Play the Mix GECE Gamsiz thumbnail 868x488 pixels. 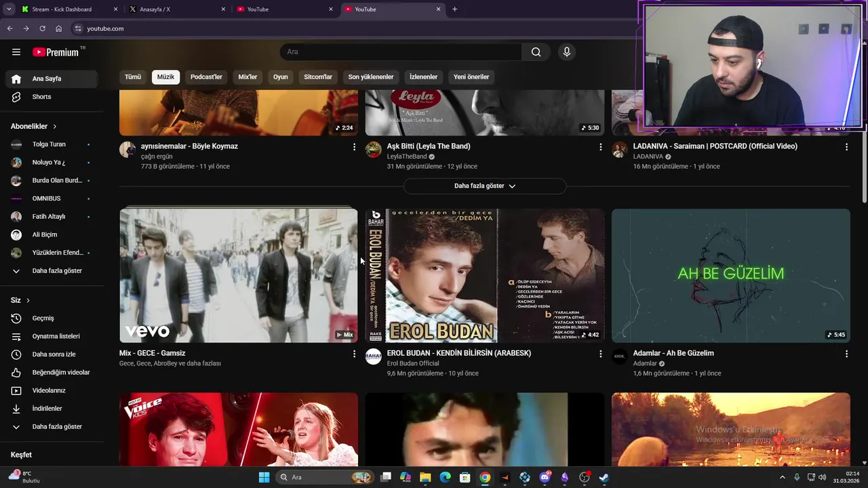pos(239,275)
